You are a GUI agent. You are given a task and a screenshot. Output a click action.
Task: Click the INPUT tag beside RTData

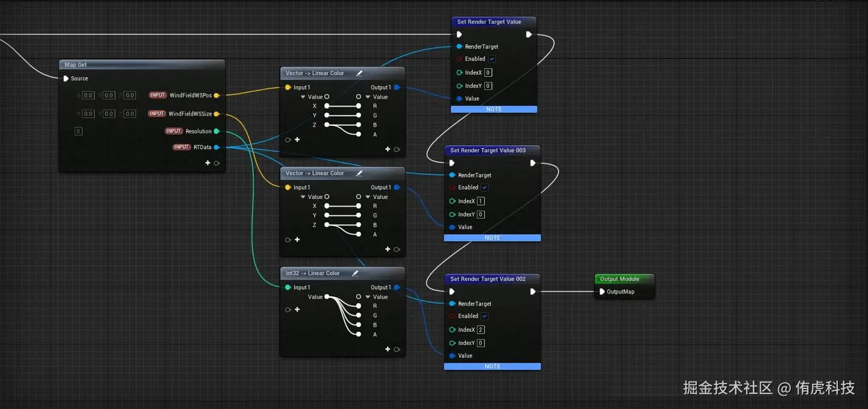point(181,147)
